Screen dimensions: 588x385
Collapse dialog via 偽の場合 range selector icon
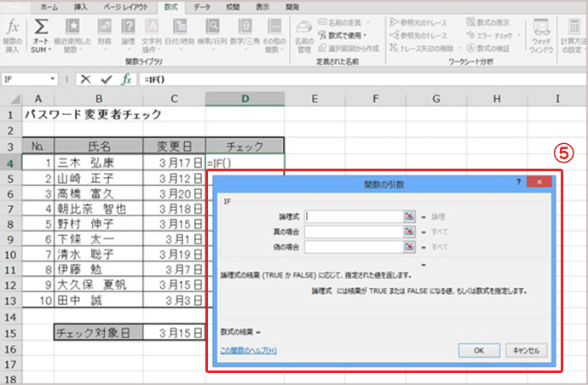(409, 247)
